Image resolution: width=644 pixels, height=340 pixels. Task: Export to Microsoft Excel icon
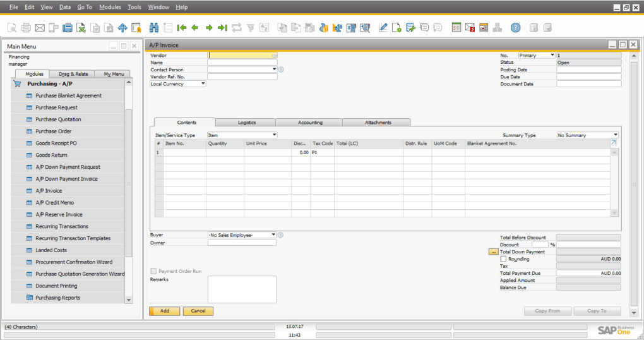coord(81,28)
